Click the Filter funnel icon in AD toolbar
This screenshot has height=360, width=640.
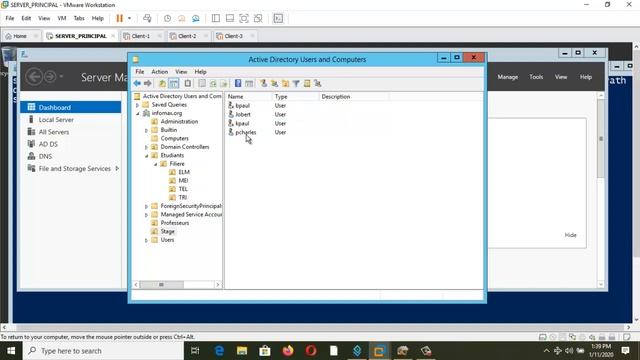point(296,83)
